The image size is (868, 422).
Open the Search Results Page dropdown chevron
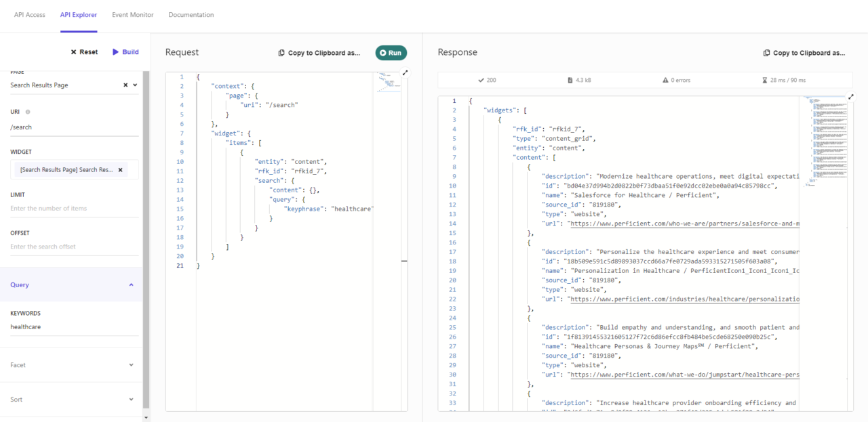pos(135,85)
